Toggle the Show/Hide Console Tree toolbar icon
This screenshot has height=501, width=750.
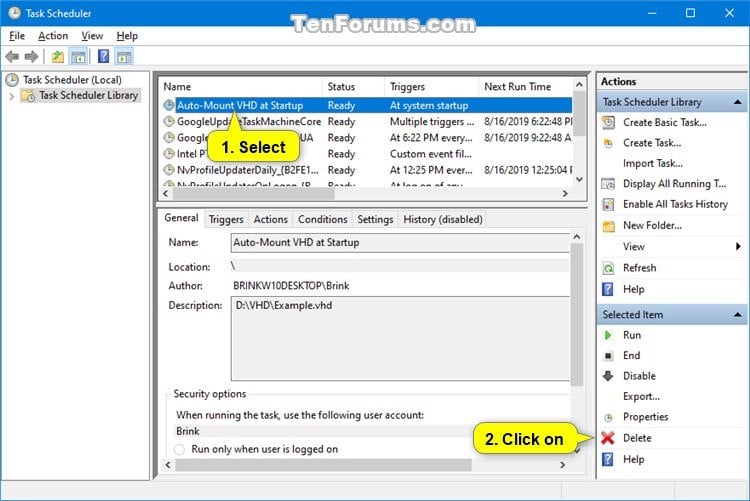pos(78,57)
